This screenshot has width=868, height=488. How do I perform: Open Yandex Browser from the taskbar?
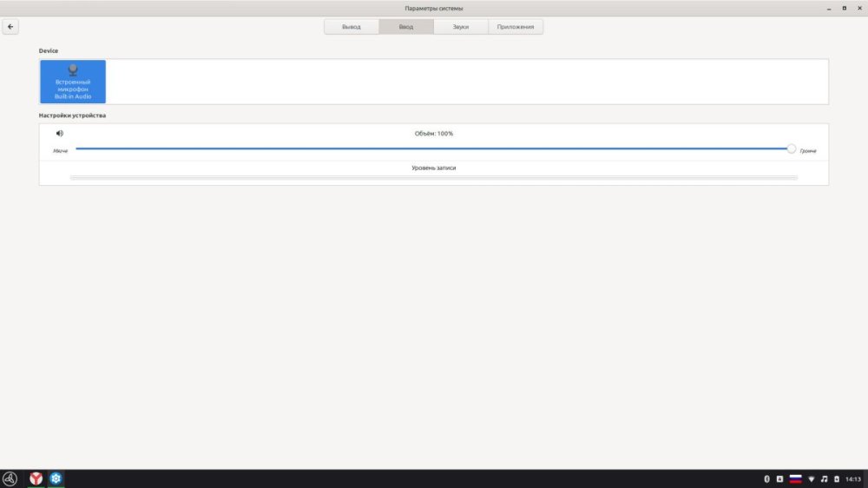(36, 478)
